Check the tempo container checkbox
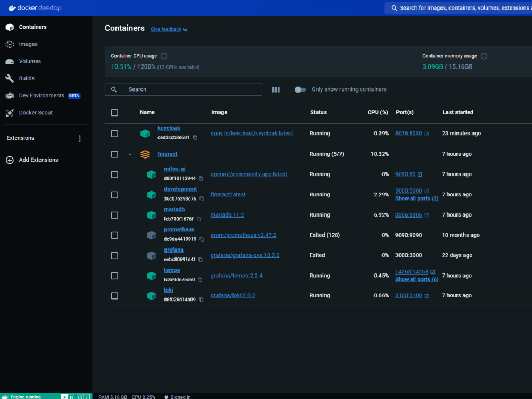The height and width of the screenshot is (399, 532). [115, 276]
